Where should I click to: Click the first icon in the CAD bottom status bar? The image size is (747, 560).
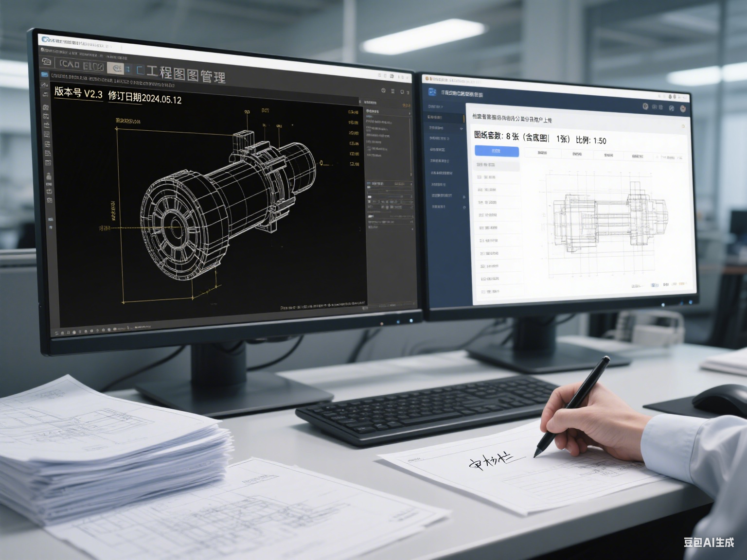click(57, 333)
